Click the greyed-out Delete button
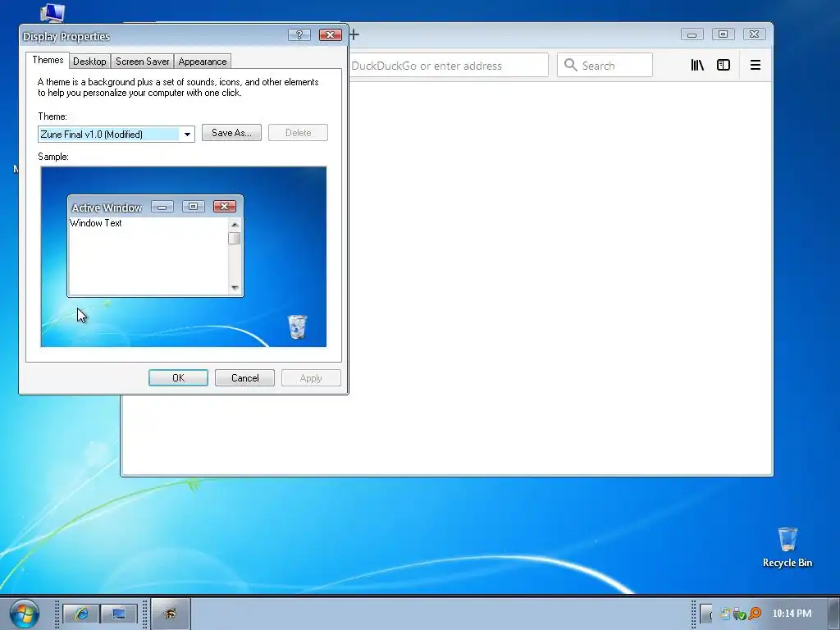The height and width of the screenshot is (630, 840). coord(298,133)
